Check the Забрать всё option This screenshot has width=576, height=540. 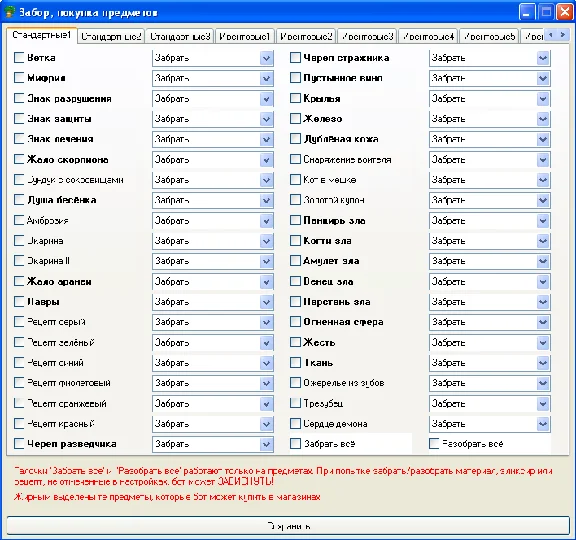point(295,443)
